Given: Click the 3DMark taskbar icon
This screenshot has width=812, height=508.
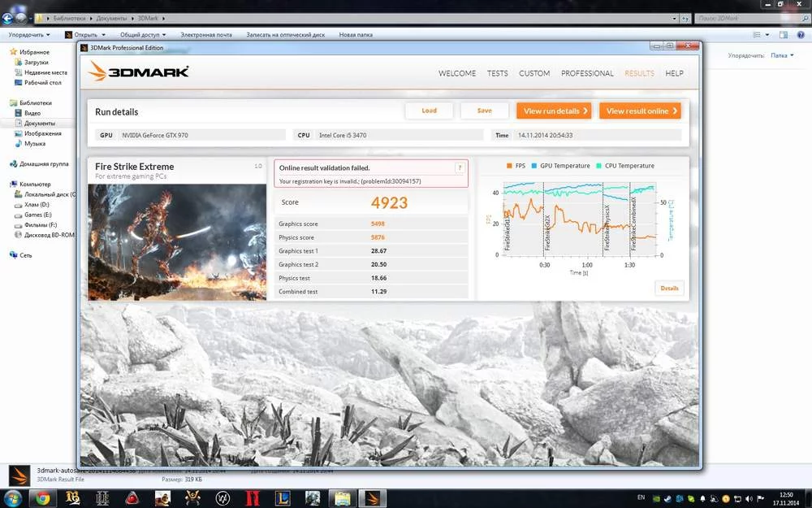Looking at the screenshot, I should [x=373, y=499].
